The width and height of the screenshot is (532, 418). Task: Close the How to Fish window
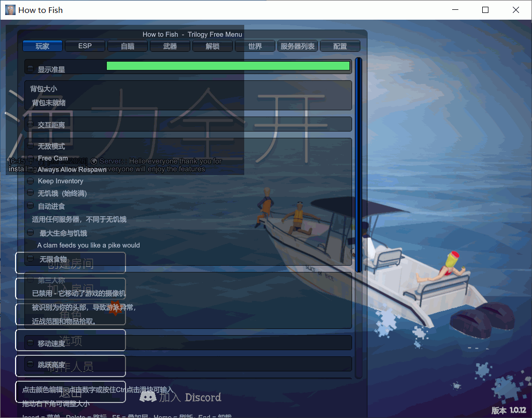pyautogui.click(x=516, y=10)
